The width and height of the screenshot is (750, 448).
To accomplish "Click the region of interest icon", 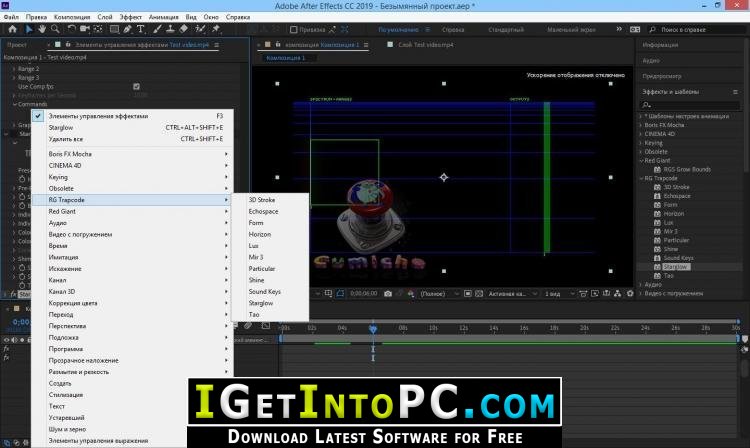I will [x=468, y=294].
